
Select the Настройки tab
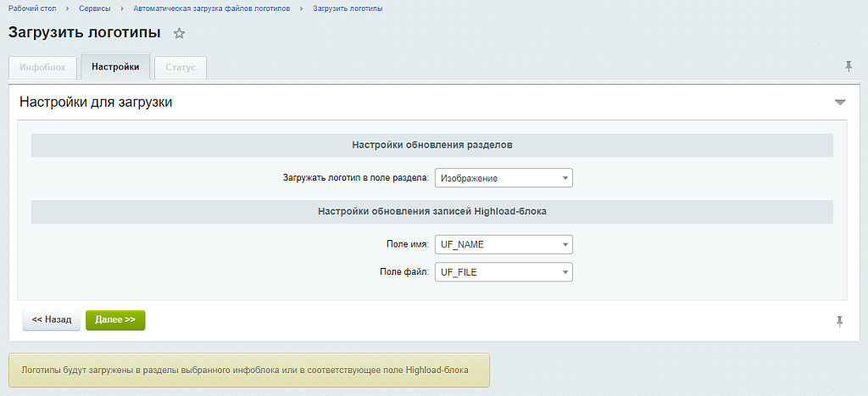pyautogui.click(x=115, y=66)
